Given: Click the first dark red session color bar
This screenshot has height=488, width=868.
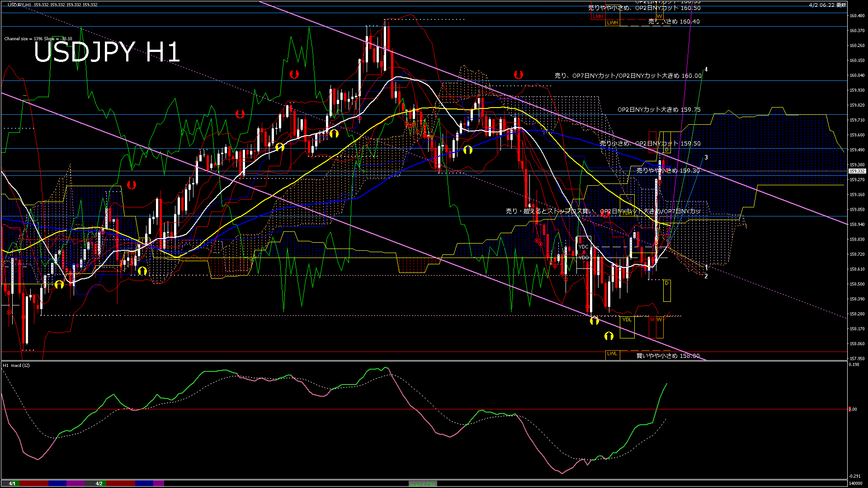Looking at the screenshot, I should coord(34,483).
